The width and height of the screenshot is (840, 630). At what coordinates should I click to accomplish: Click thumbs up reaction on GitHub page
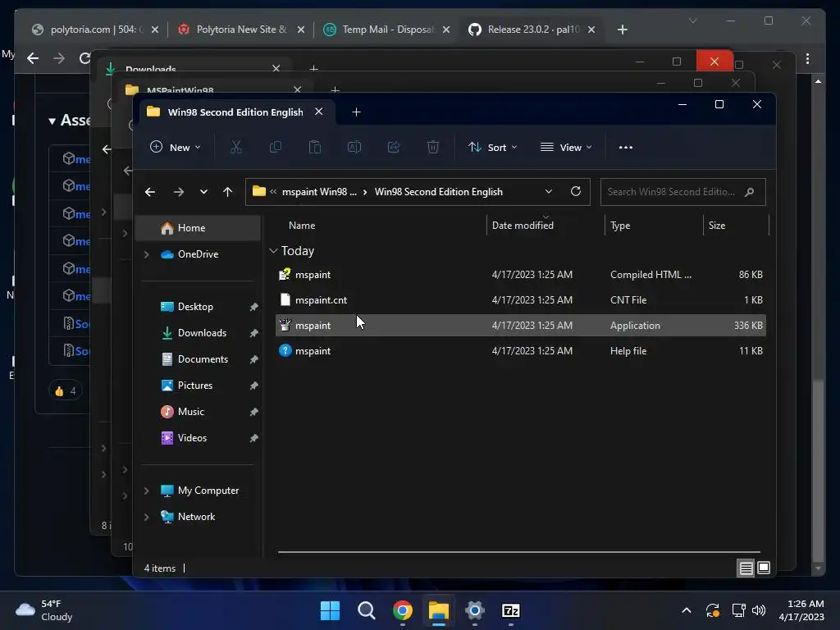click(x=66, y=391)
